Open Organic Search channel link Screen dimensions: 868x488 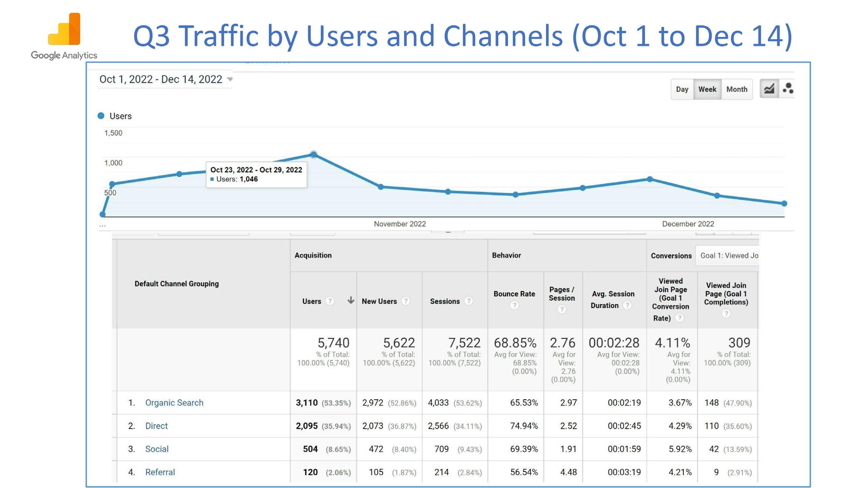point(174,403)
